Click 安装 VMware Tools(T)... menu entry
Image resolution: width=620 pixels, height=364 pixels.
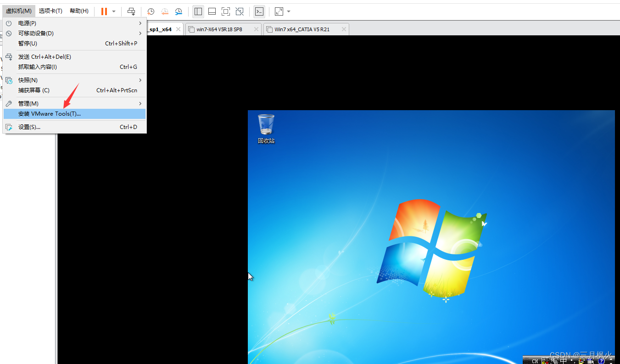(x=74, y=113)
